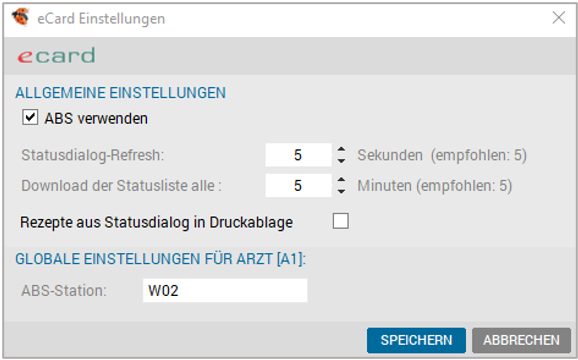The height and width of the screenshot is (360, 578).
Task: Enable Rezepte aus Statusdialog in Druckablage checkbox
Action: [341, 221]
